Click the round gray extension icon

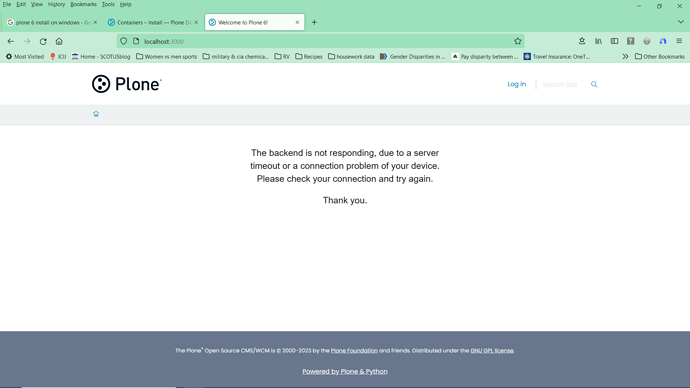[647, 41]
